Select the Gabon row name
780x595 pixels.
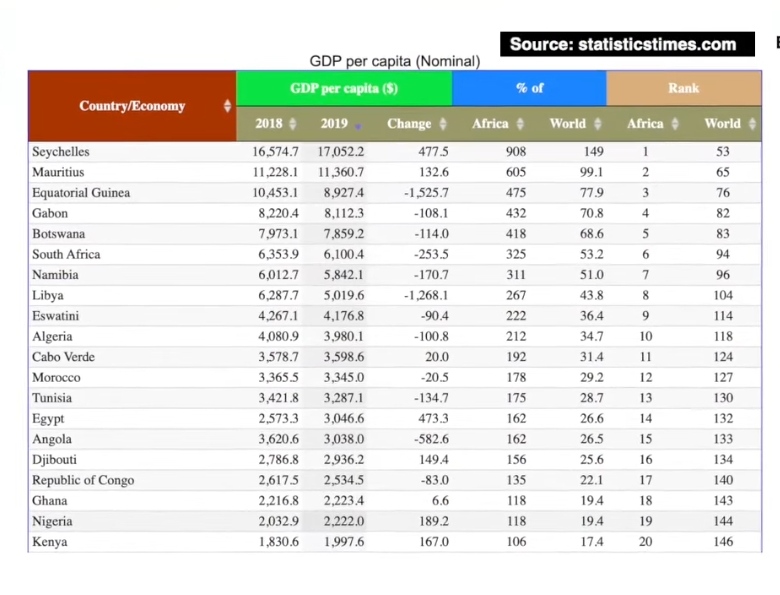[50, 213]
